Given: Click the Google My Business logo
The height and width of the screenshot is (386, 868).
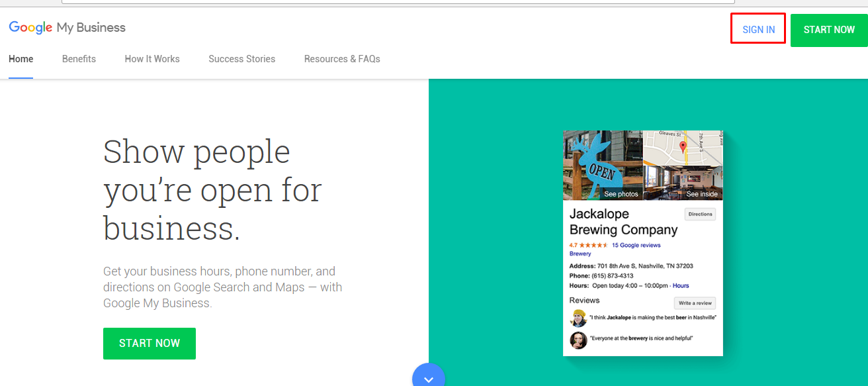Looking at the screenshot, I should pyautogui.click(x=67, y=28).
